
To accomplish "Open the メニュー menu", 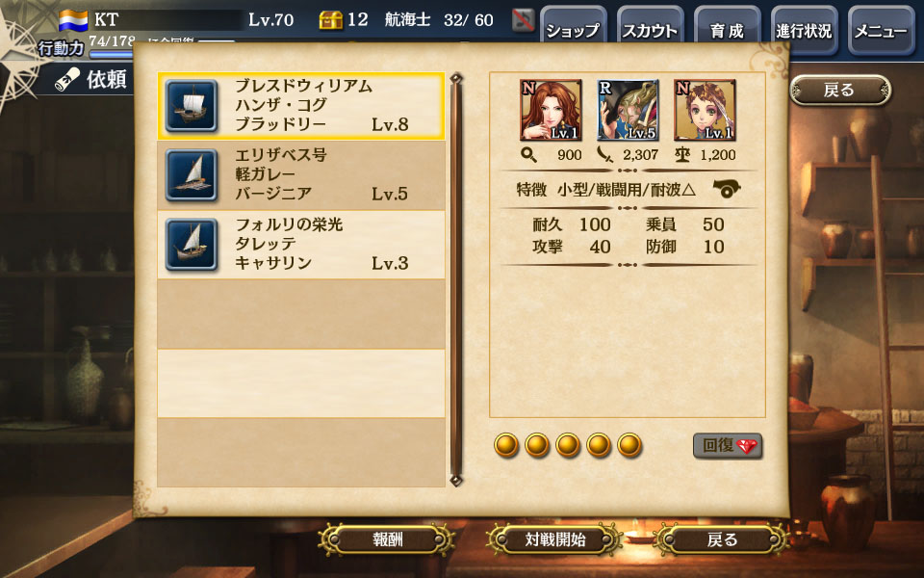I will (881, 30).
